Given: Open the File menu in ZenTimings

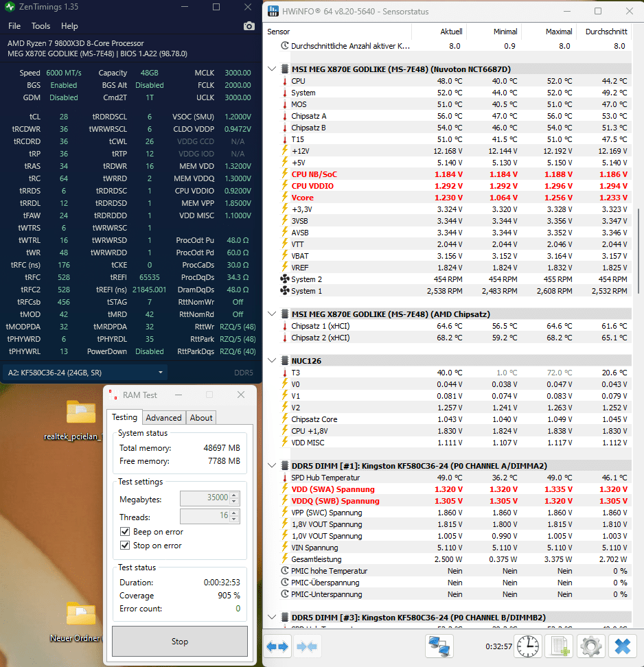Looking at the screenshot, I should click(x=14, y=26).
